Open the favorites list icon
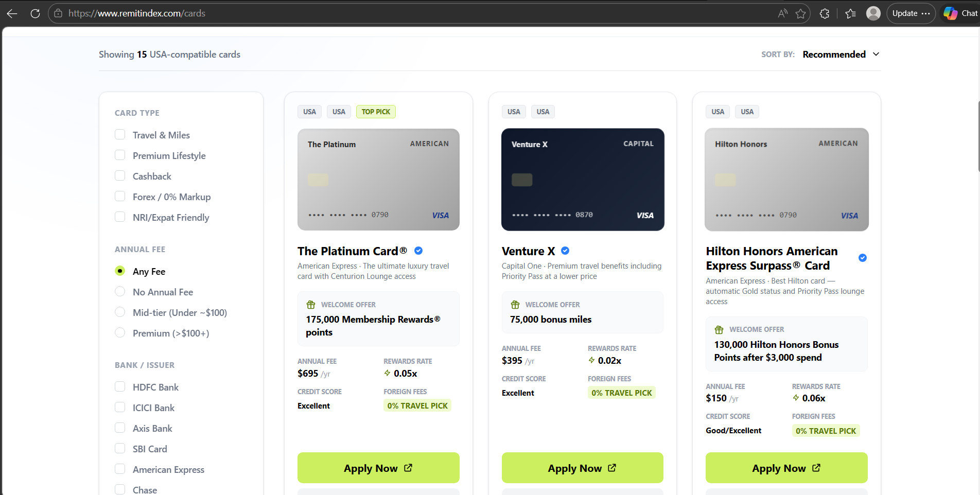 pos(850,13)
